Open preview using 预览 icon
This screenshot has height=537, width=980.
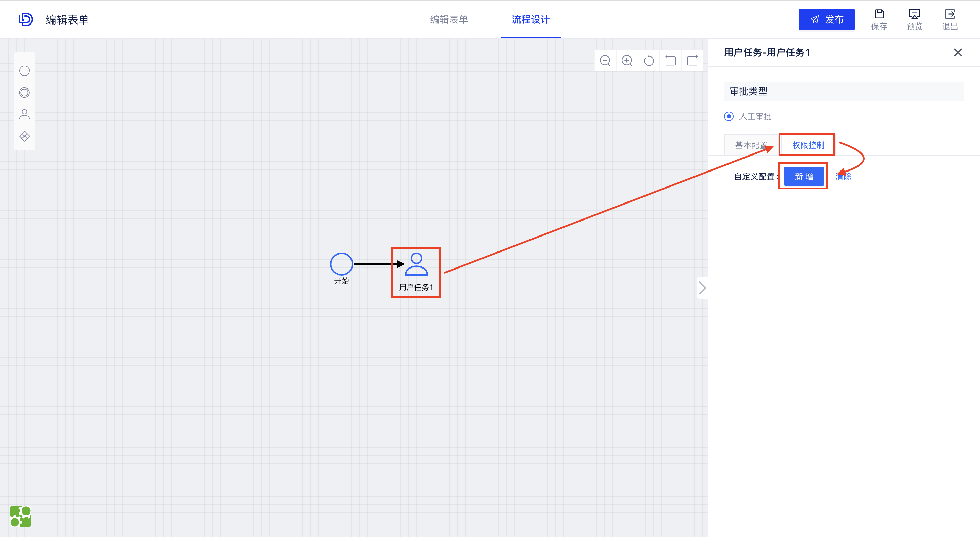tap(915, 19)
